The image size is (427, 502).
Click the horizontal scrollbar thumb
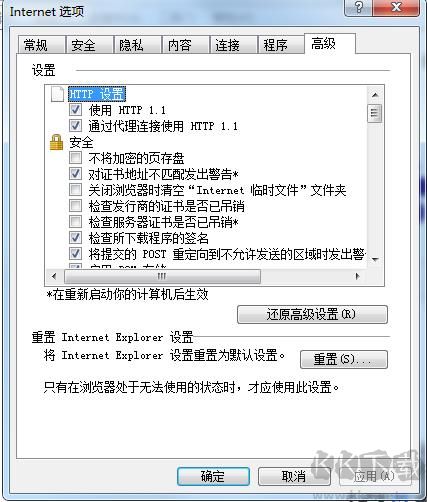click(162, 276)
